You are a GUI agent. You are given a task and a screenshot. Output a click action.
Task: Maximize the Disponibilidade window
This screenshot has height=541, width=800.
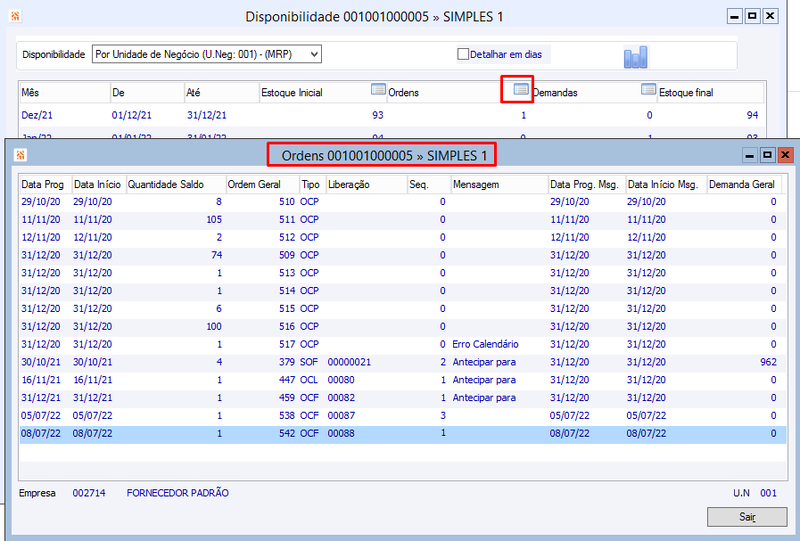click(752, 16)
